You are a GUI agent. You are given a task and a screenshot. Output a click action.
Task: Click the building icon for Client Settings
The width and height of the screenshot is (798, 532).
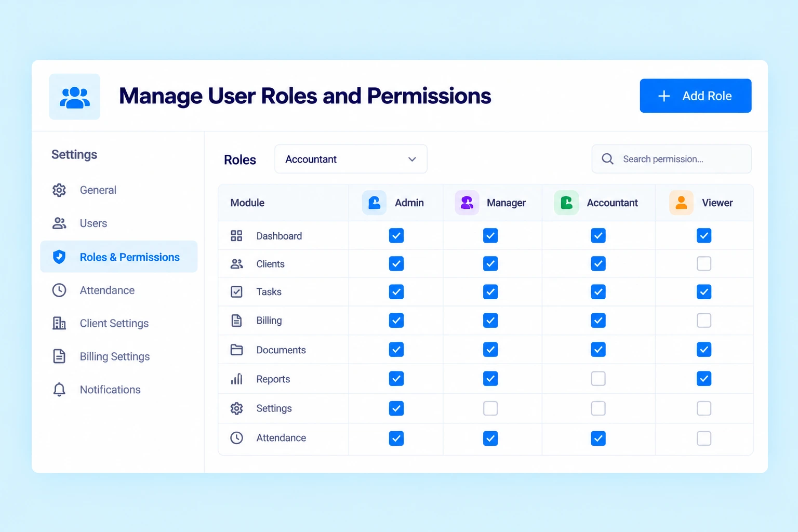(59, 323)
